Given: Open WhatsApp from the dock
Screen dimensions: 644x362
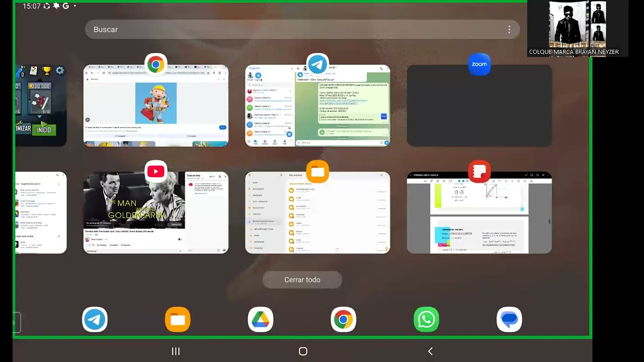Looking at the screenshot, I should (426, 320).
